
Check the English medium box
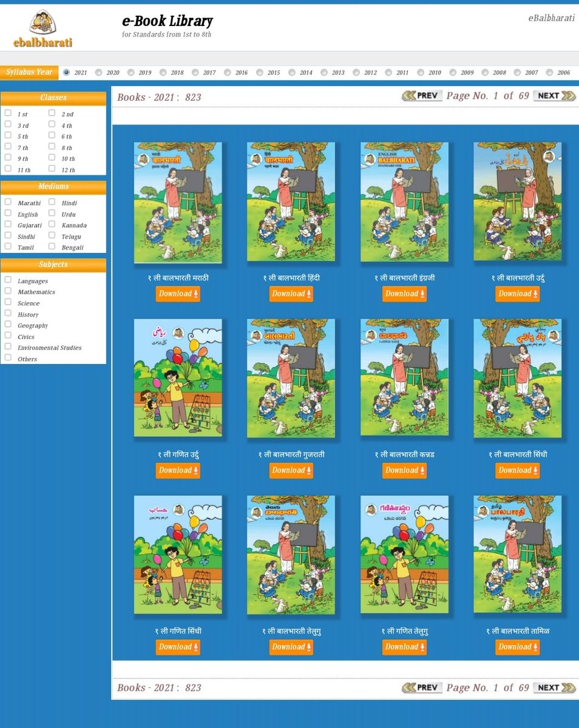click(8, 213)
